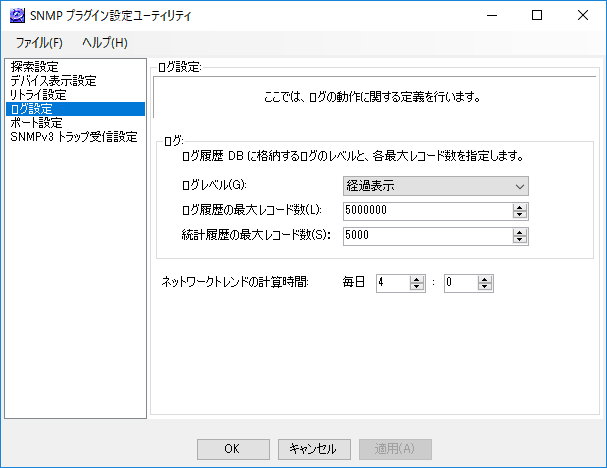607x468 pixels.
Task: Increase ログ履歴の最大レコード数 with up arrow
Action: click(x=520, y=207)
